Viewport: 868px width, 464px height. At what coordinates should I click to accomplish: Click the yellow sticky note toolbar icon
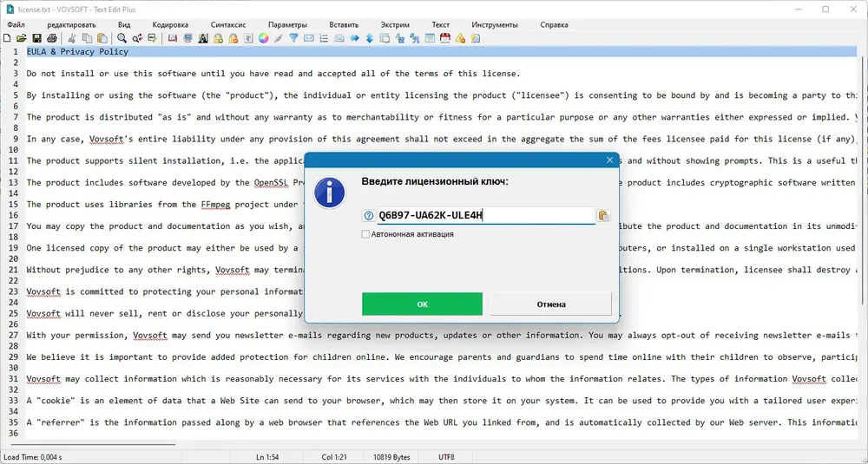(476, 38)
